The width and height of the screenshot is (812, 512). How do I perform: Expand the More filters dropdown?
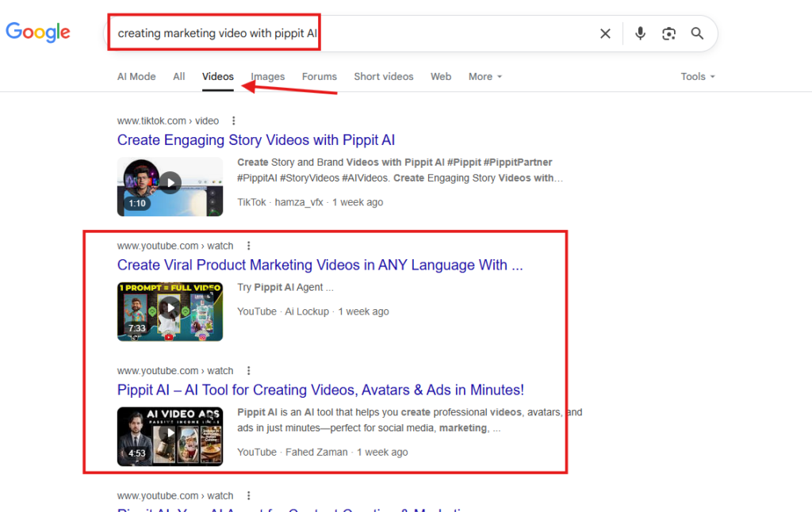485,77
